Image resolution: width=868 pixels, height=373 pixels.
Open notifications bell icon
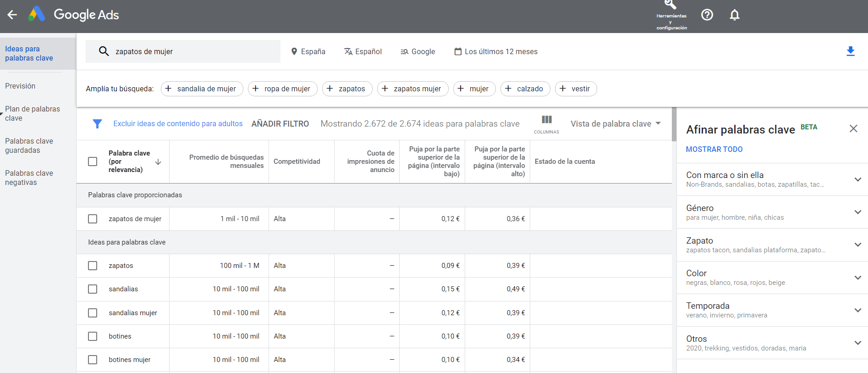pyautogui.click(x=735, y=15)
